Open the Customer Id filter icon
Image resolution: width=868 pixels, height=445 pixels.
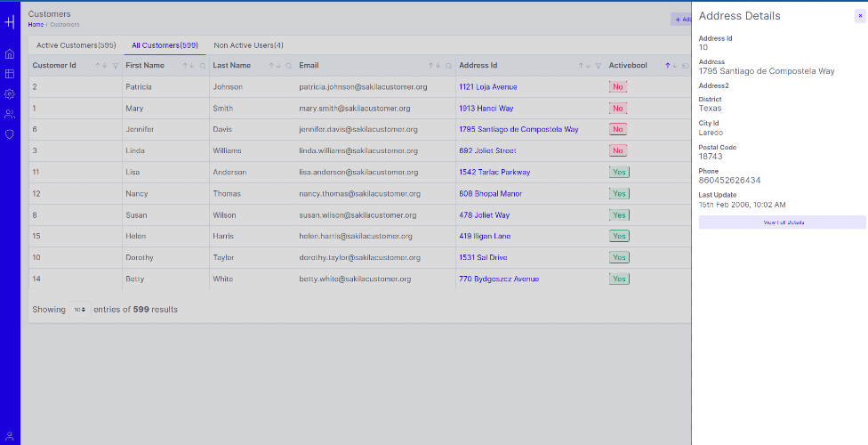[115, 65]
